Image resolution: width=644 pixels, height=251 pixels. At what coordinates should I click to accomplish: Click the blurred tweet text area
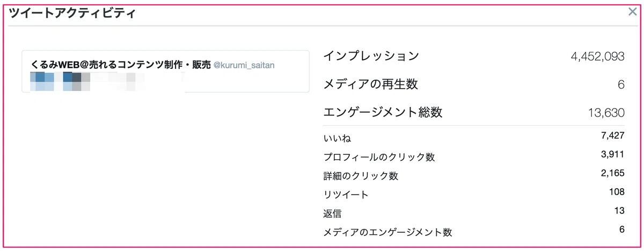click(107, 81)
